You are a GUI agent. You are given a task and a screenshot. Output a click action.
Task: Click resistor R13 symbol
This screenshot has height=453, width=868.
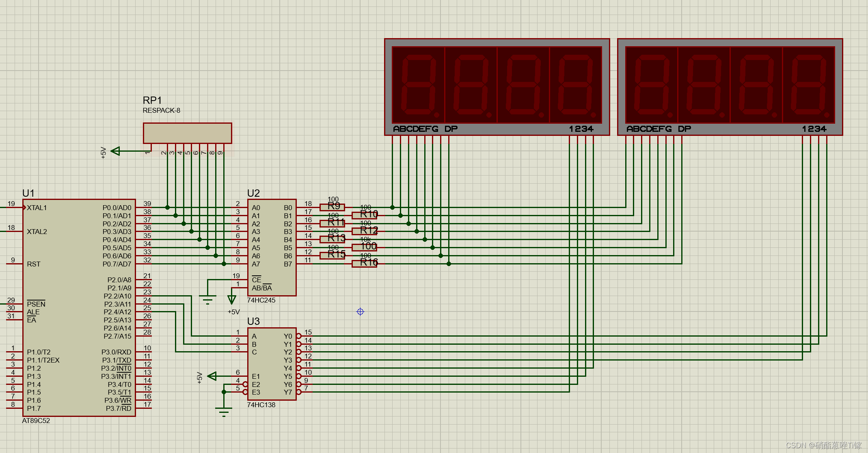(333, 239)
